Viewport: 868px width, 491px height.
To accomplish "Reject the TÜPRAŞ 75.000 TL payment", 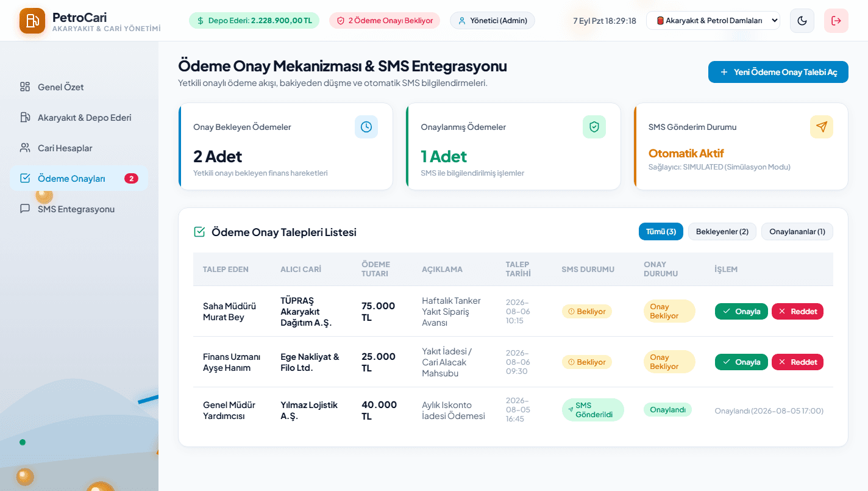I will click(798, 312).
